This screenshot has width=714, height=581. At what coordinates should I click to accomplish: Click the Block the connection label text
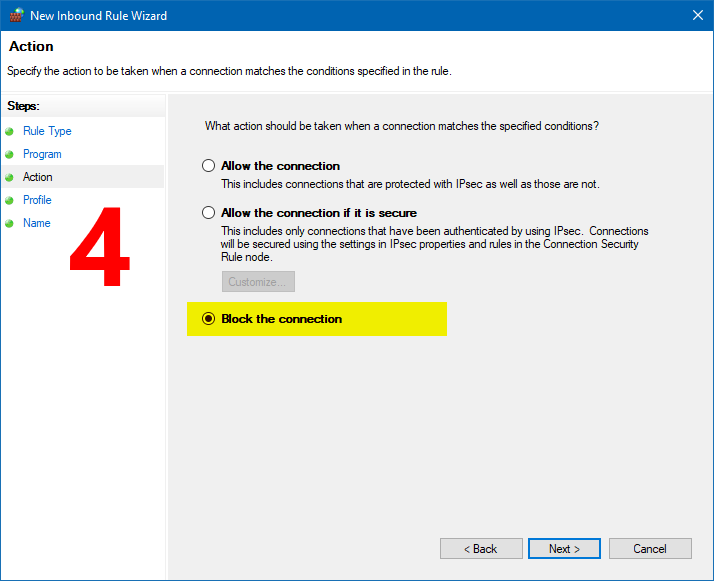[281, 319]
